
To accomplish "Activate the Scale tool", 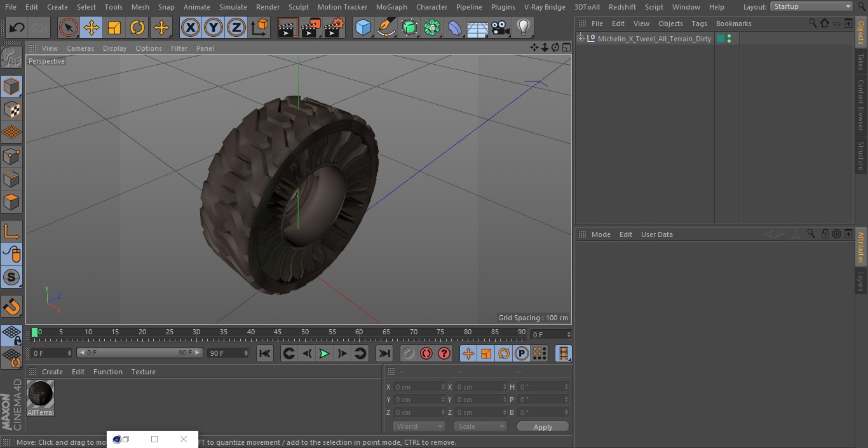I will (x=114, y=28).
